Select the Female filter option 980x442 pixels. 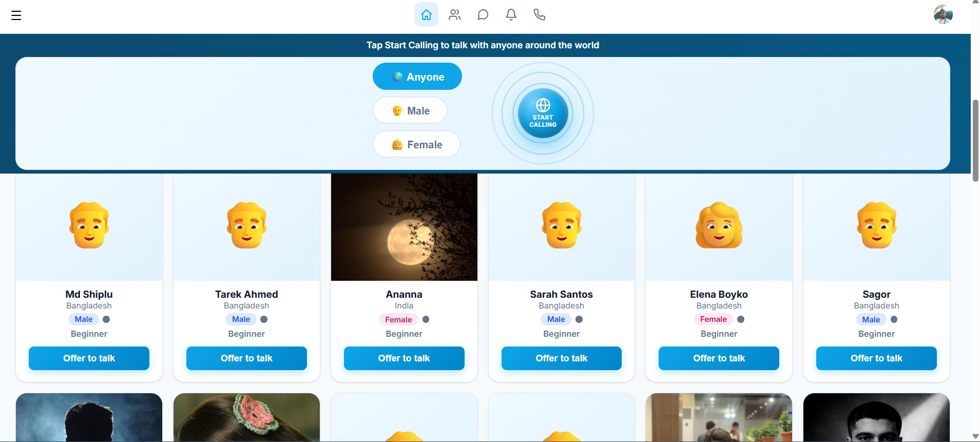tap(416, 144)
